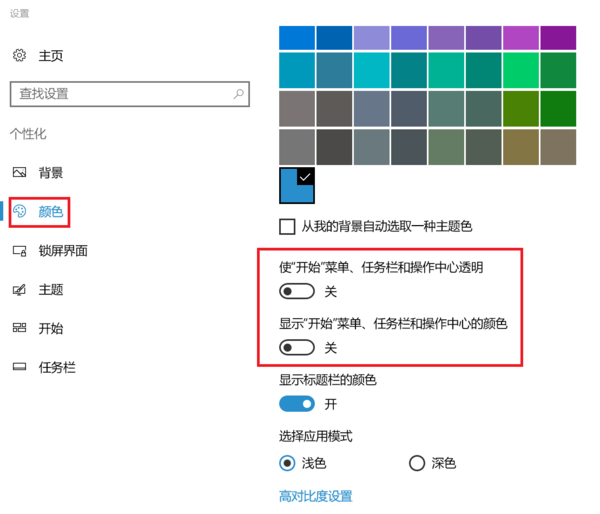Click the Background picture icon

tap(19, 173)
